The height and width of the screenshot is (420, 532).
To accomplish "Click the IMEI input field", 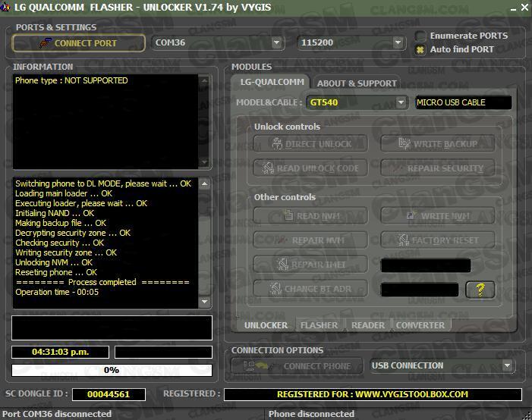I will click(426, 265).
